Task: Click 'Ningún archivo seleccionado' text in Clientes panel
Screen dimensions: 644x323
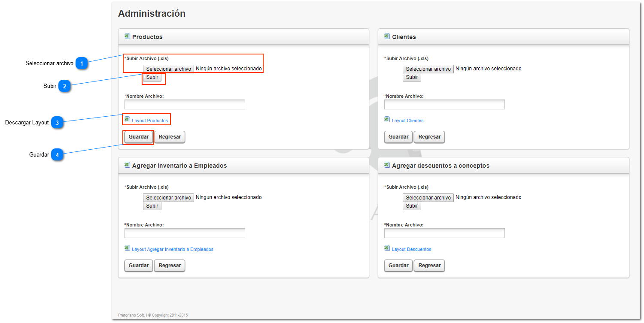Action: pos(489,69)
